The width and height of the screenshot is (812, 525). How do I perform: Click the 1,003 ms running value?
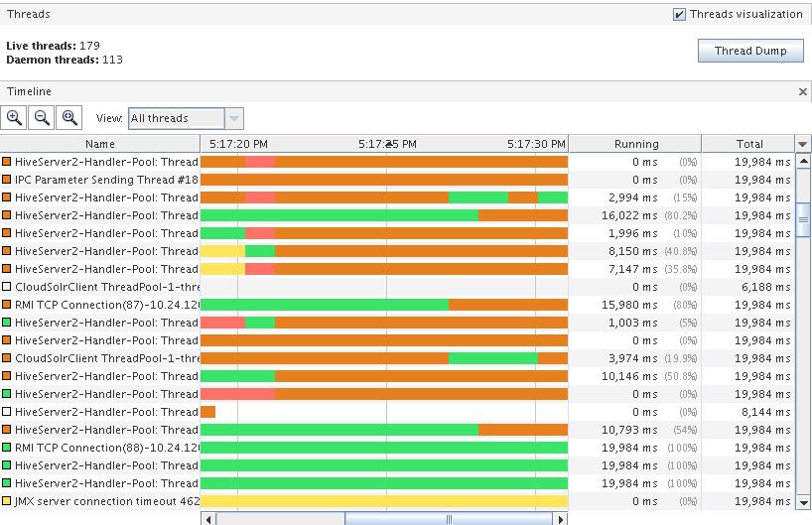point(632,323)
